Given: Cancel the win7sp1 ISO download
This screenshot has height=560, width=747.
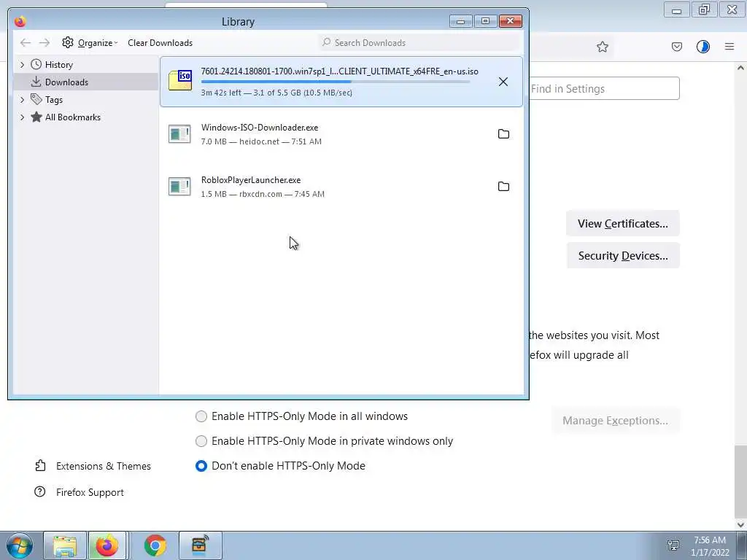Looking at the screenshot, I should (503, 82).
